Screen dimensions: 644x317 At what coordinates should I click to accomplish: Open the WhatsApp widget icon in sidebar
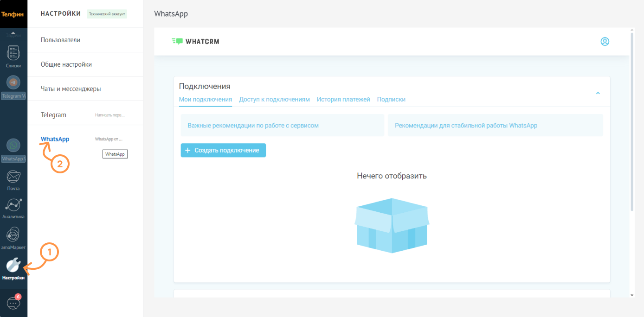[x=13, y=145]
